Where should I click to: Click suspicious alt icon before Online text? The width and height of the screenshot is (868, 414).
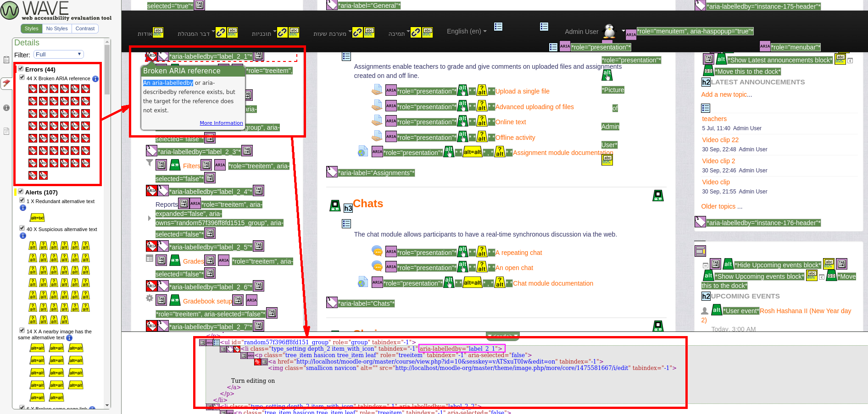click(x=482, y=121)
